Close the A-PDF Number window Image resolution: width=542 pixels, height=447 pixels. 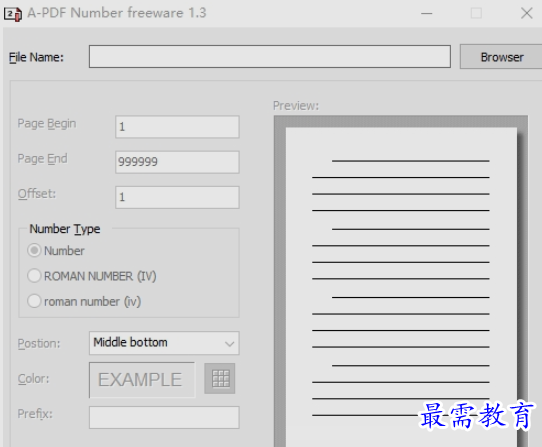tap(526, 13)
